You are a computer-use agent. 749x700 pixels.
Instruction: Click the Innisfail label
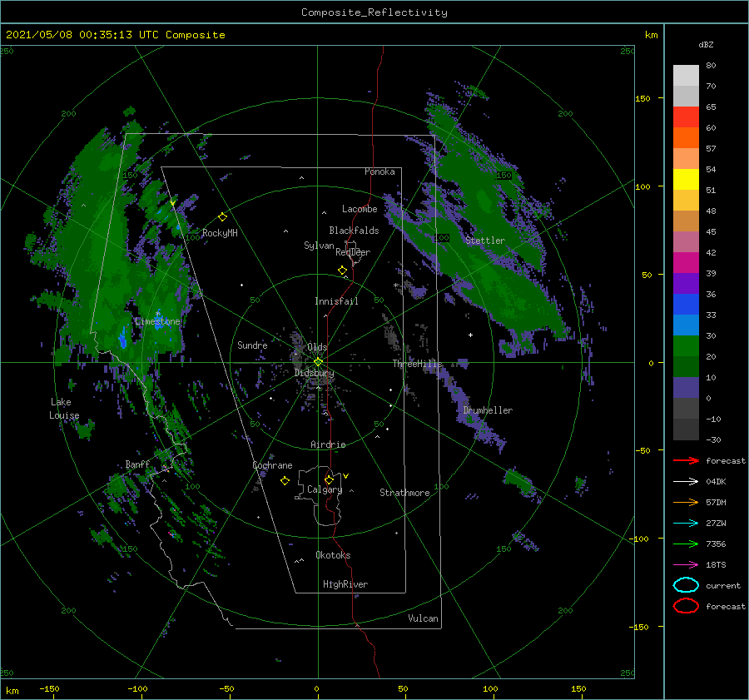click(x=336, y=301)
